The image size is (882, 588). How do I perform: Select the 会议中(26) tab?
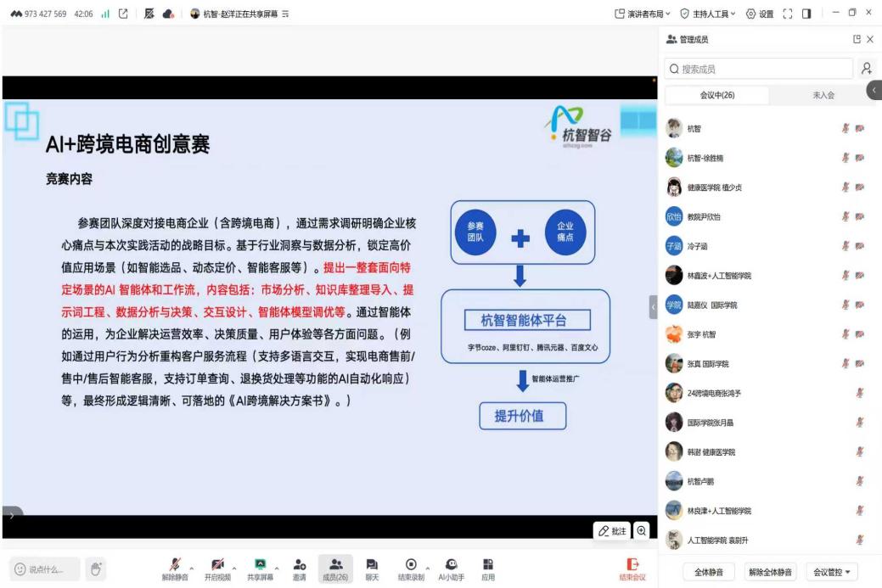coord(717,95)
